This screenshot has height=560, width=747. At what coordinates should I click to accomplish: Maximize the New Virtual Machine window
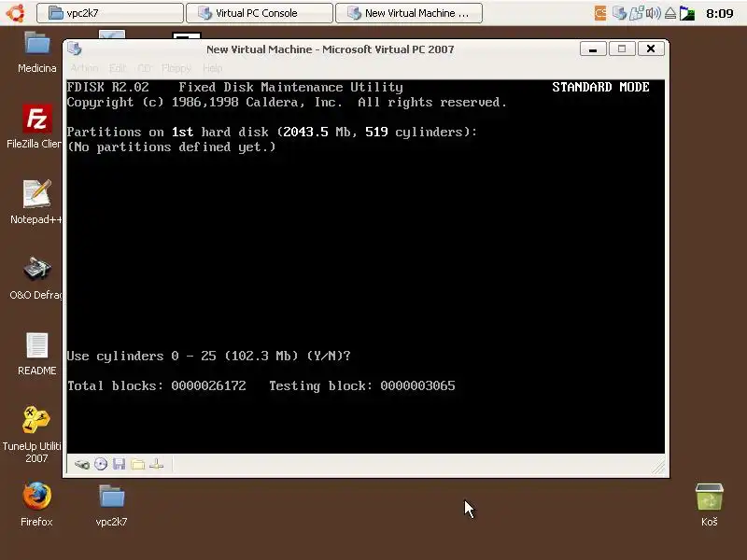coord(622,49)
